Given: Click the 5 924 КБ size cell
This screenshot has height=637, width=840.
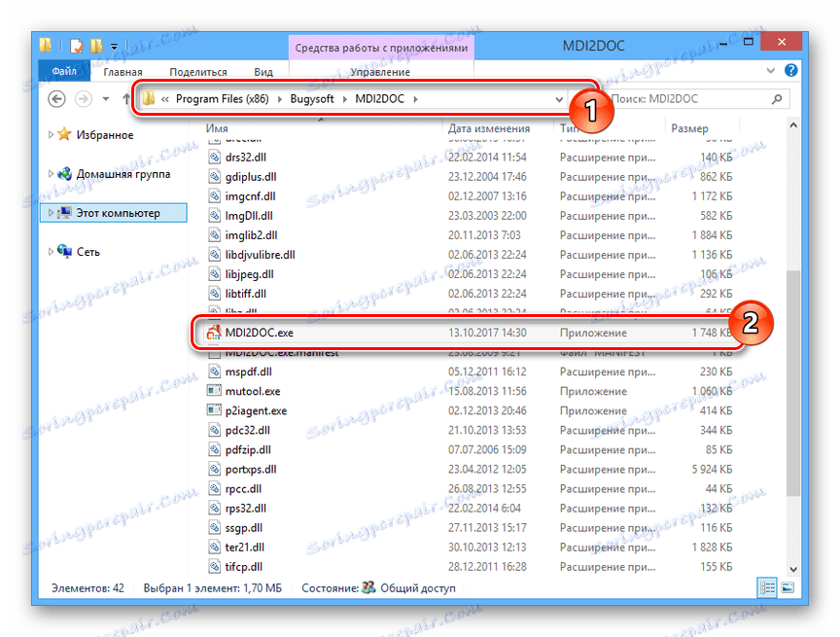Looking at the screenshot, I should [712, 470].
